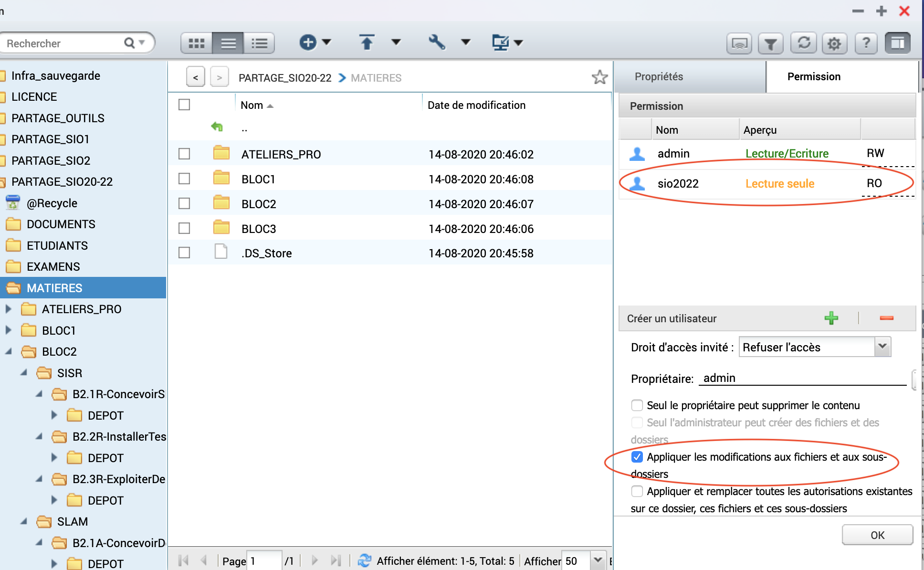The height and width of the screenshot is (570, 924).
Task: Open the gear settings icon
Action: [x=834, y=44]
